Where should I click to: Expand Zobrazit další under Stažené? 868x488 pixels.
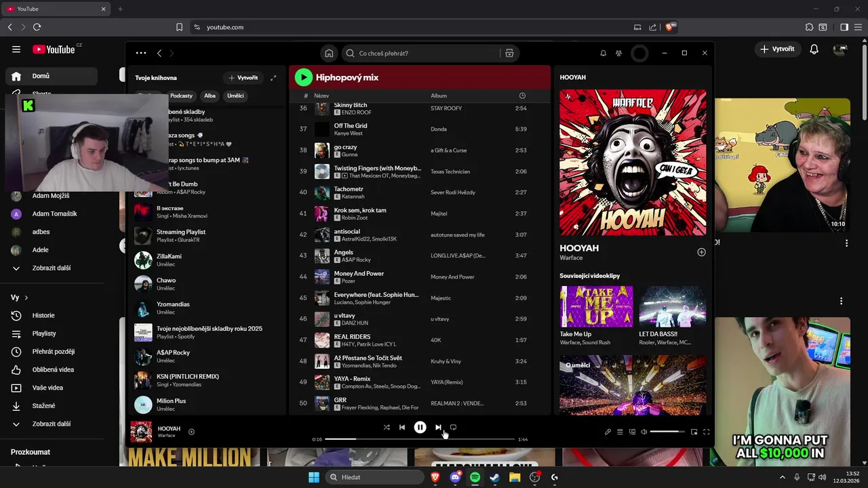click(x=52, y=424)
